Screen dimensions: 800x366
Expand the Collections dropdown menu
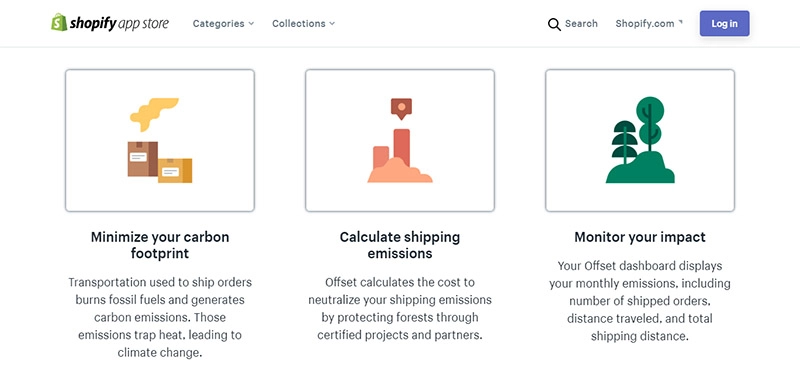coord(304,23)
